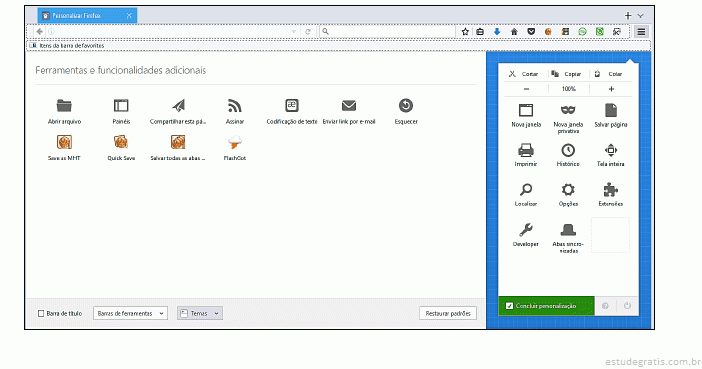Select the Salvar todas as abas icon
This screenshot has height=369, width=702.
178,142
